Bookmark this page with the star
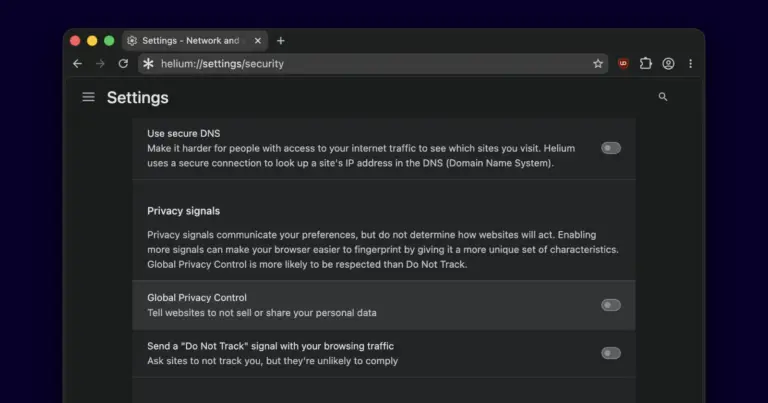 pos(598,64)
